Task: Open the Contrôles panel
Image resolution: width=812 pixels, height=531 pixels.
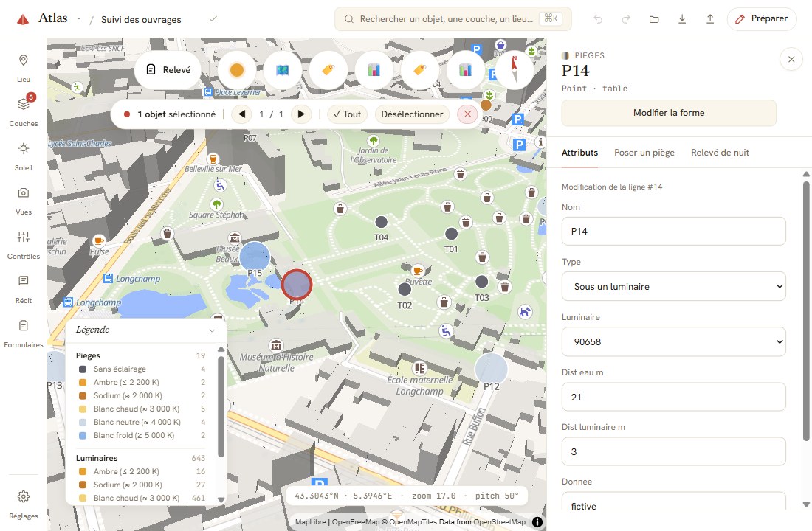Action: pos(24,245)
